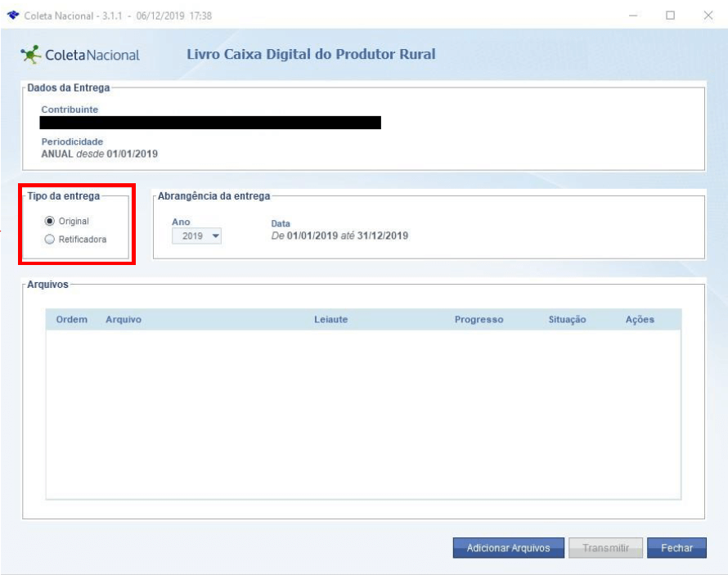
Task: Click the Periodicidade label
Action: (72, 142)
